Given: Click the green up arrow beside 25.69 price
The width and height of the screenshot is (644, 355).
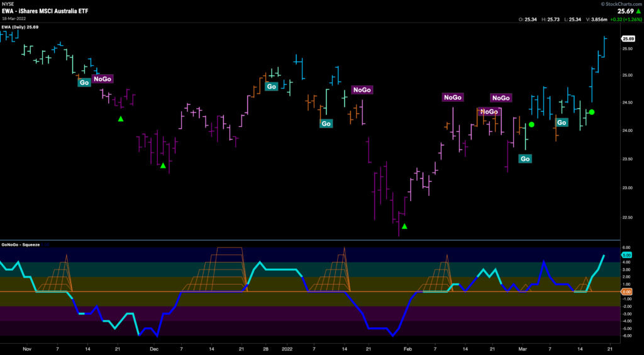Looking at the screenshot, I should pos(638,13).
